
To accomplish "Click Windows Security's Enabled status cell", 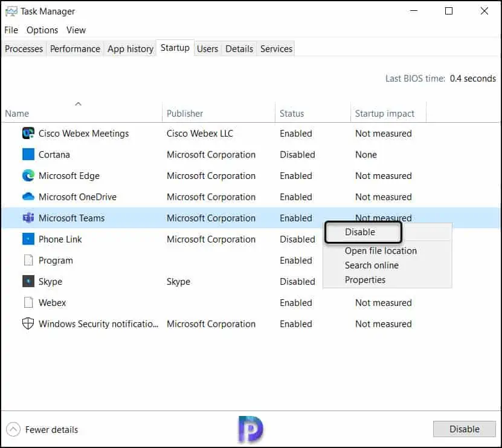I will (x=296, y=323).
